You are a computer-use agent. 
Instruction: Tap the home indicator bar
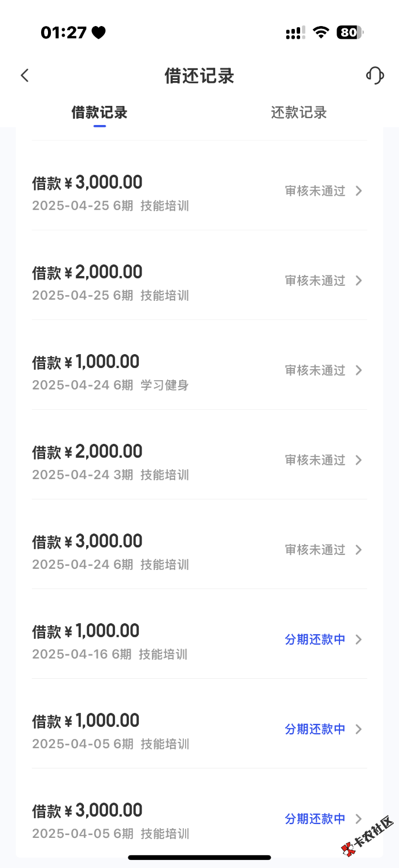[x=199, y=857]
